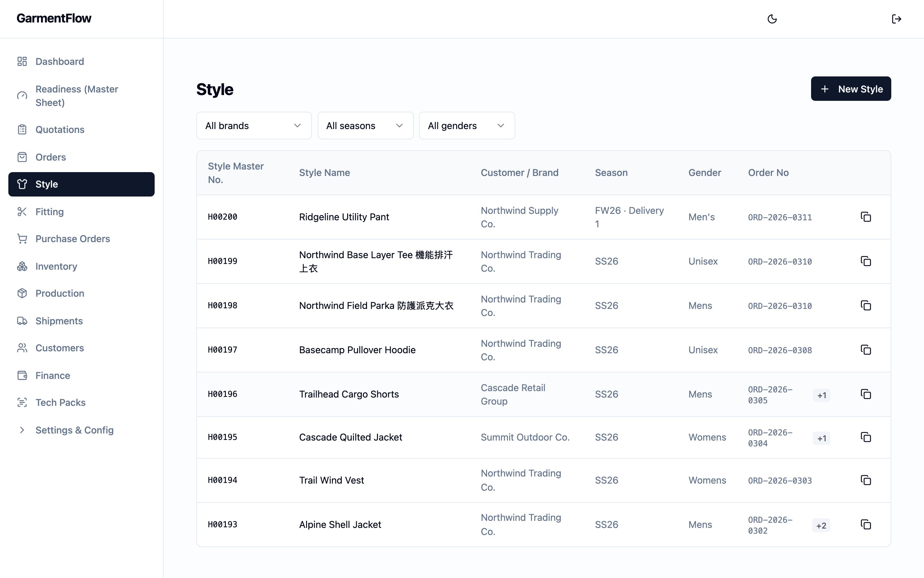This screenshot has height=578, width=924.
Task: Click the FW26 · Delivery 1 season cell
Action: 629,217
